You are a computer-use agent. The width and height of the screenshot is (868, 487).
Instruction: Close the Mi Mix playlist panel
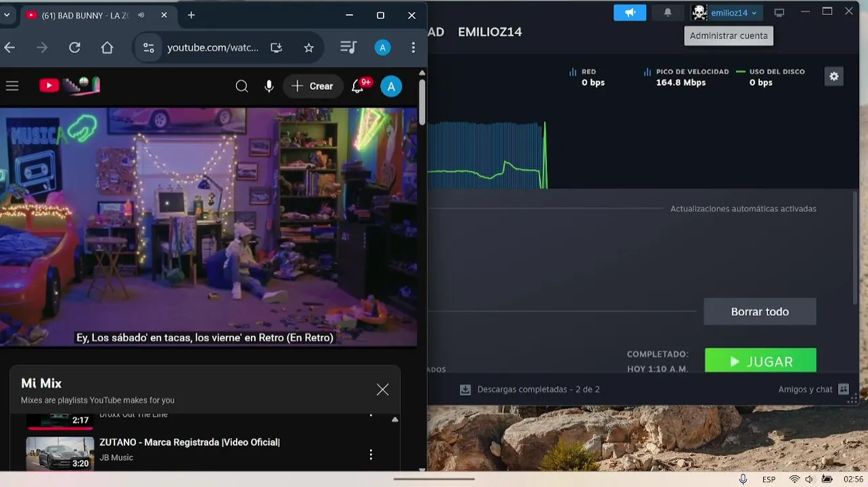pos(382,389)
